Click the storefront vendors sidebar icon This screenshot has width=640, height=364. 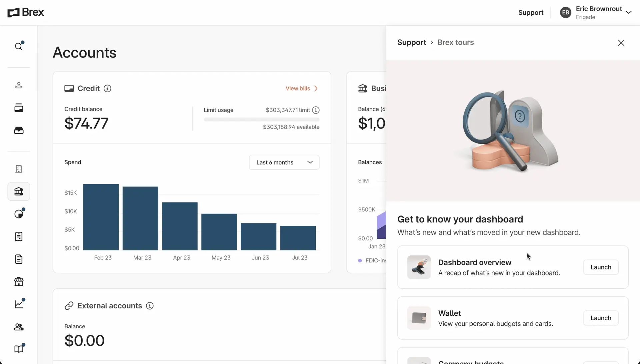click(x=19, y=282)
